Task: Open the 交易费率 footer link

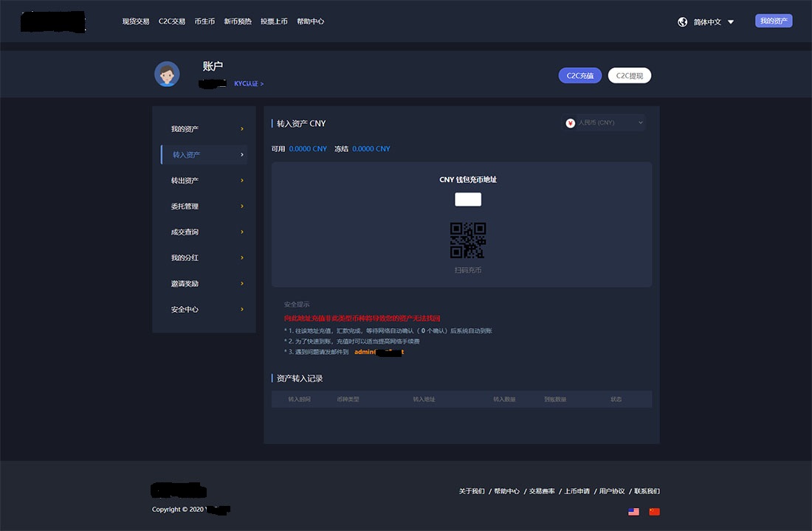Action: pos(542,491)
